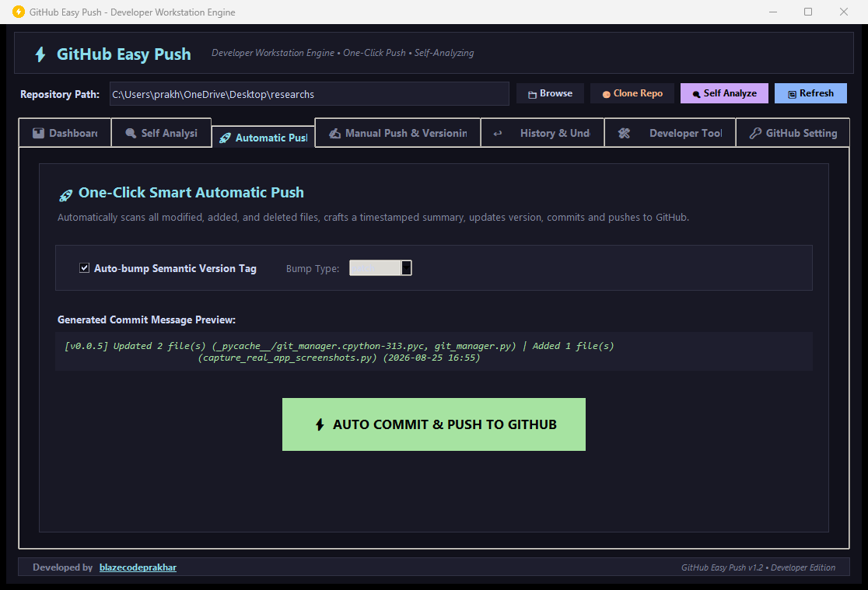This screenshot has height=590, width=868.
Task: Click the 'Repository Path:' label
Action: tap(60, 94)
